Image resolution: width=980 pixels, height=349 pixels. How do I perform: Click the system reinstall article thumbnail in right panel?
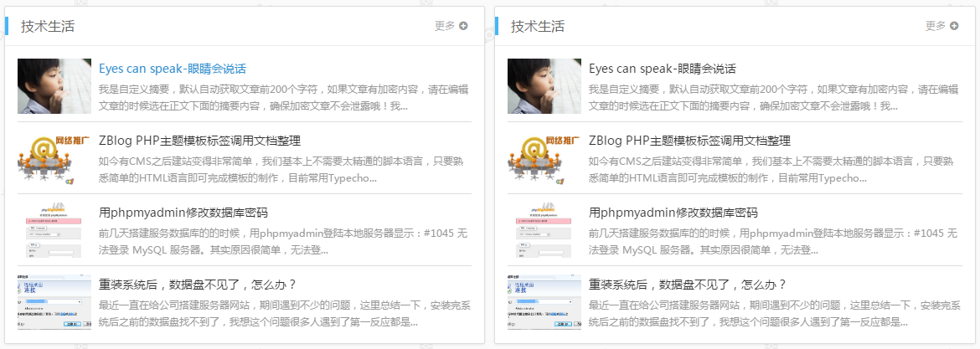pos(544,302)
